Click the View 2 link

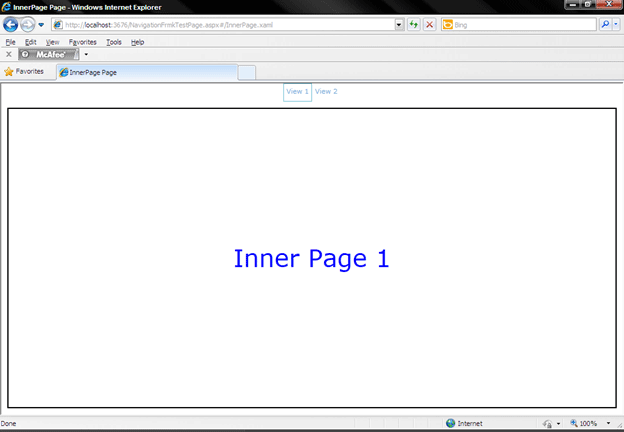tap(326, 91)
